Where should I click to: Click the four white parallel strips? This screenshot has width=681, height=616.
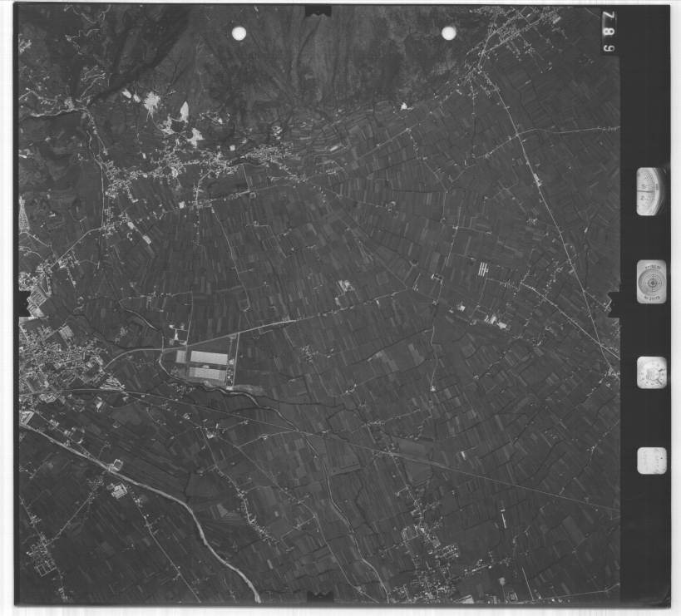(483, 269)
